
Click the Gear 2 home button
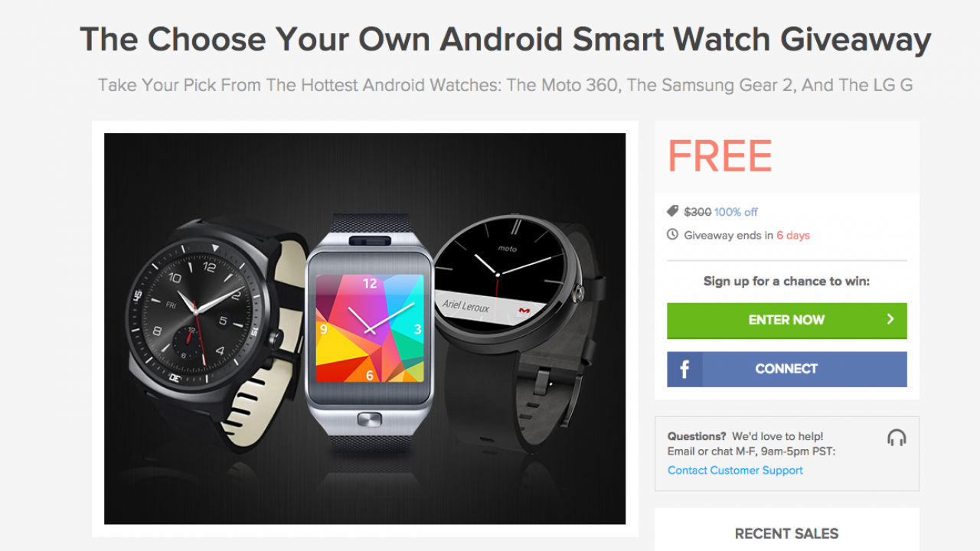(x=370, y=419)
